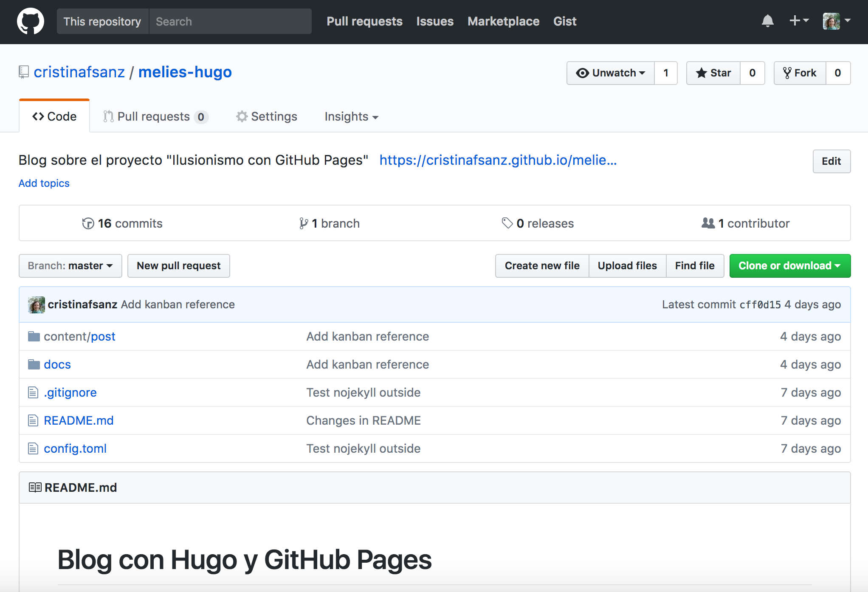Open Marketplace in top navigation
The height and width of the screenshot is (592, 868).
click(x=503, y=21)
